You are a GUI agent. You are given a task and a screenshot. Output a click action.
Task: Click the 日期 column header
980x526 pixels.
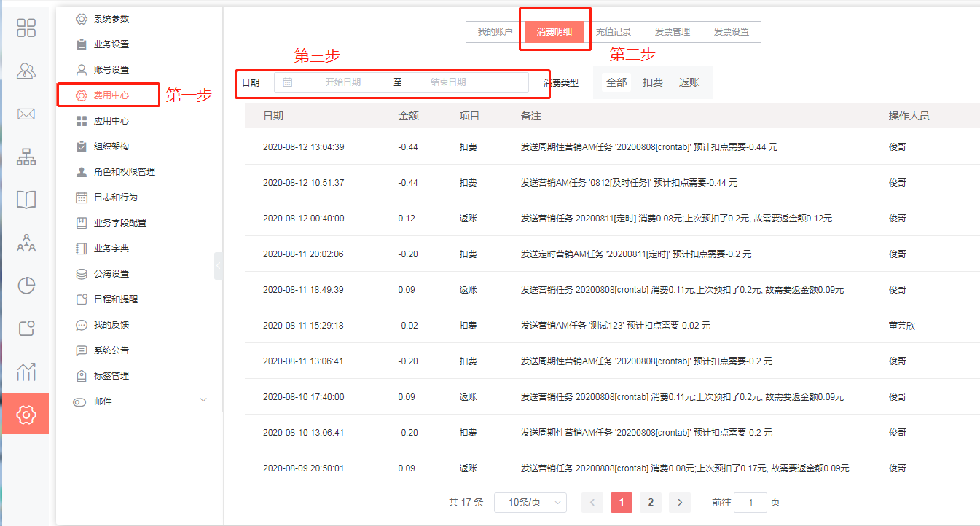point(273,116)
